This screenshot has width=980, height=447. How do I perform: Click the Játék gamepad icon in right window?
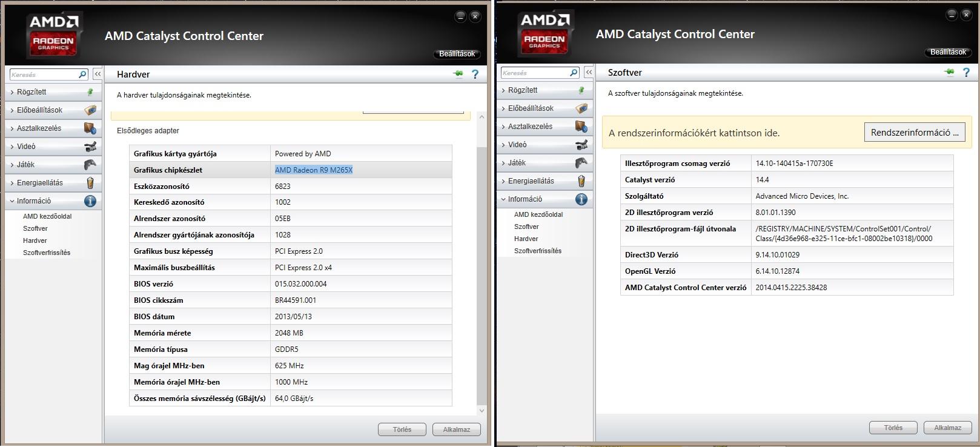[581, 163]
